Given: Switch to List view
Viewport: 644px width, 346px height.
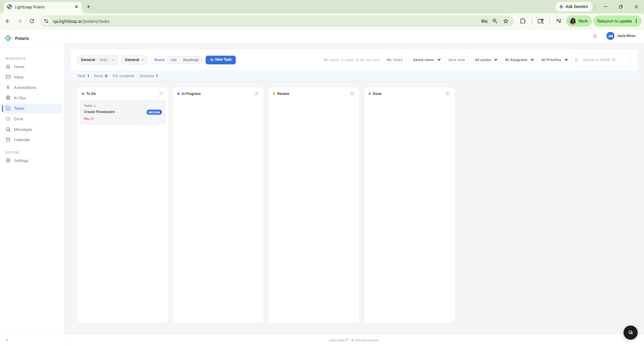Looking at the screenshot, I should coord(173,60).
